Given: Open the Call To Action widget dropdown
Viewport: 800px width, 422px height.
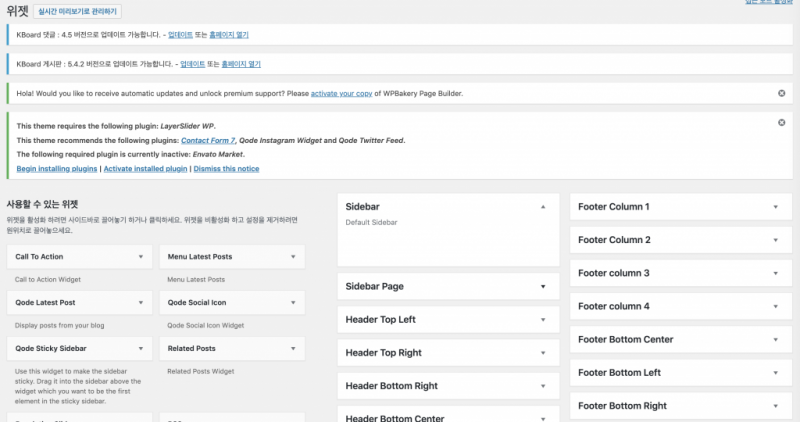Looking at the screenshot, I should point(140,257).
